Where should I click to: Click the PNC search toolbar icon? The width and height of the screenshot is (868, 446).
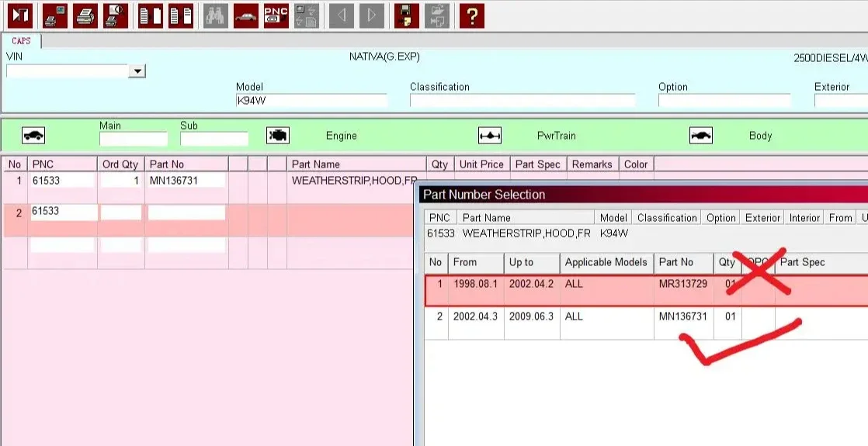(x=276, y=16)
